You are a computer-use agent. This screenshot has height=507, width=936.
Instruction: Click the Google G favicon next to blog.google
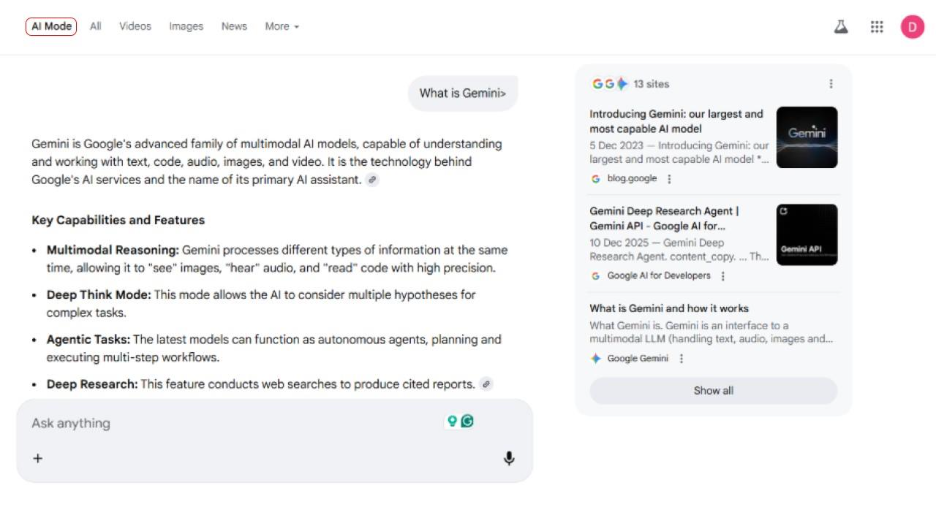pyautogui.click(x=595, y=179)
